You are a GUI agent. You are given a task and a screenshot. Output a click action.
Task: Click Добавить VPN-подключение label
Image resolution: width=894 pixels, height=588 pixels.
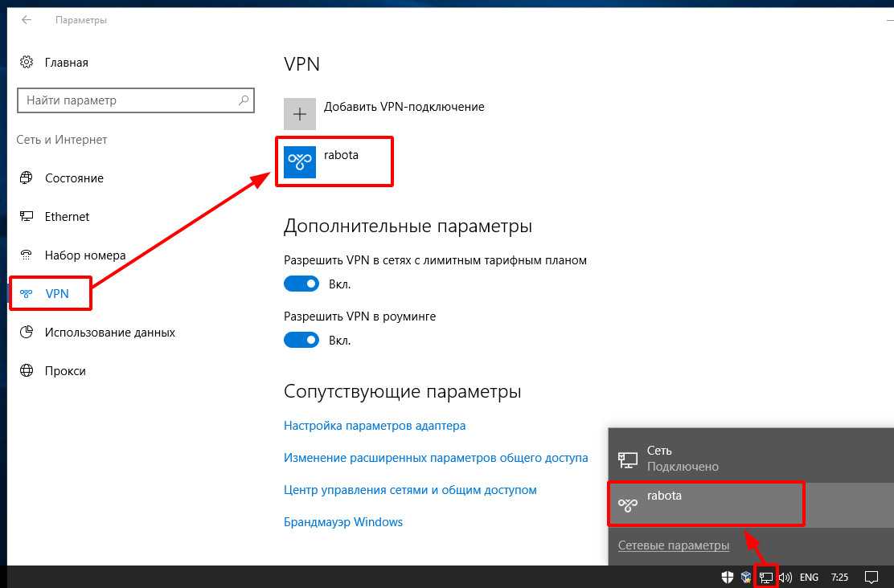[404, 107]
